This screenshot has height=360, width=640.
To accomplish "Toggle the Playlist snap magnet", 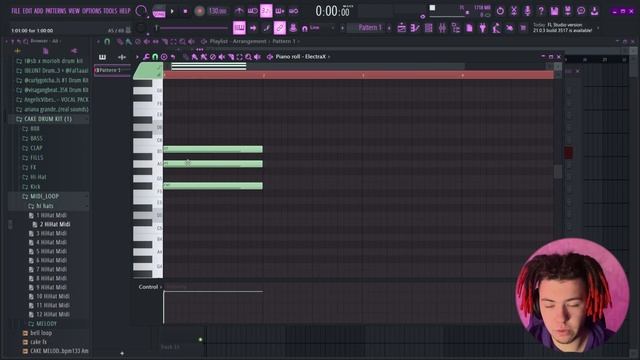I will coord(107,41).
